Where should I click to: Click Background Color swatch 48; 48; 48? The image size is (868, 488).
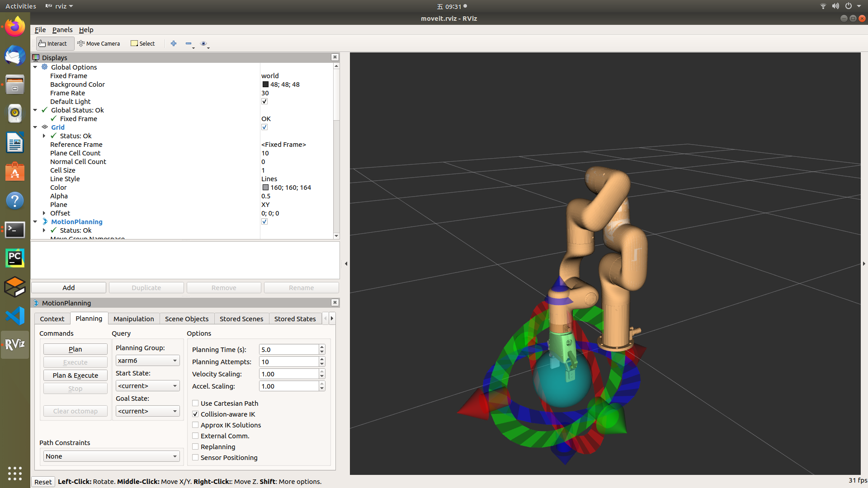tap(265, 84)
